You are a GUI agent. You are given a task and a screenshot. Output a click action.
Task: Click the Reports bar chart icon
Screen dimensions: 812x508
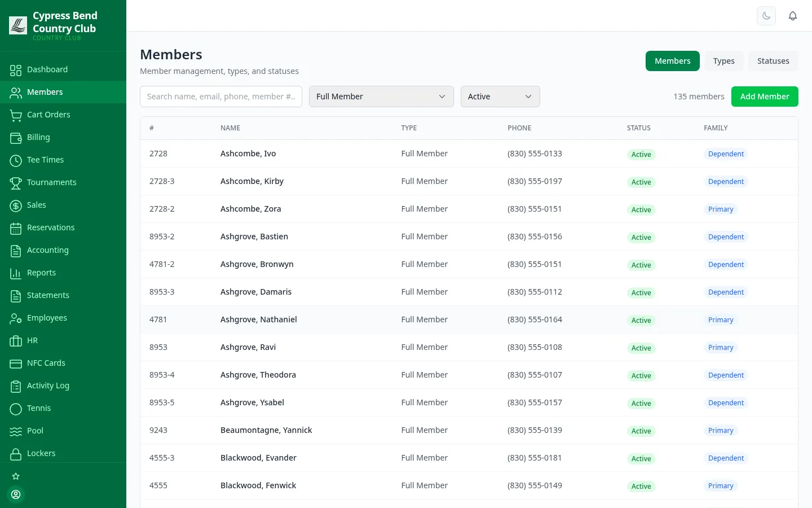[x=16, y=273]
